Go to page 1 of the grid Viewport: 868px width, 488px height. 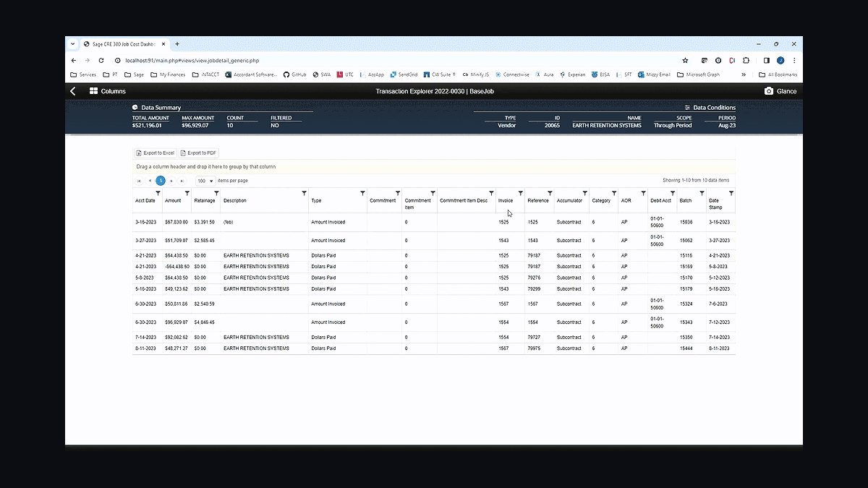(161, 181)
